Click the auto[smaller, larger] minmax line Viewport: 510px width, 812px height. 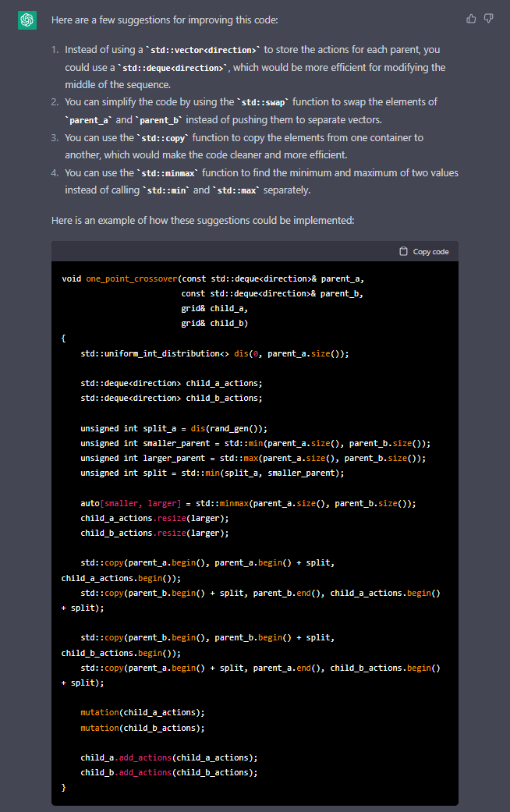point(248,503)
